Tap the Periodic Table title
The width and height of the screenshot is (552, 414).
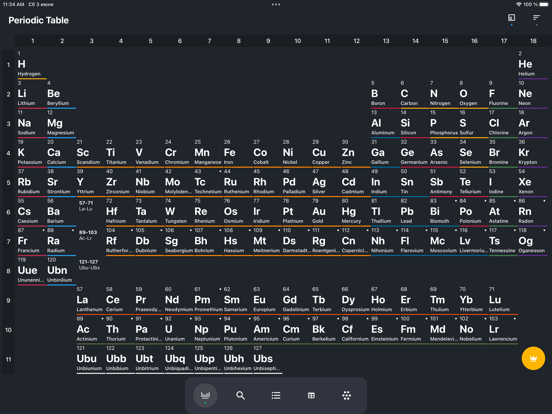38,20
